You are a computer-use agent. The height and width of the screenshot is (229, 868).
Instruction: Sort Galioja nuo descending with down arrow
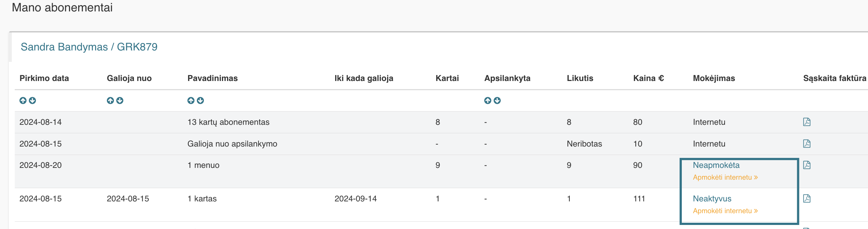coord(120,101)
